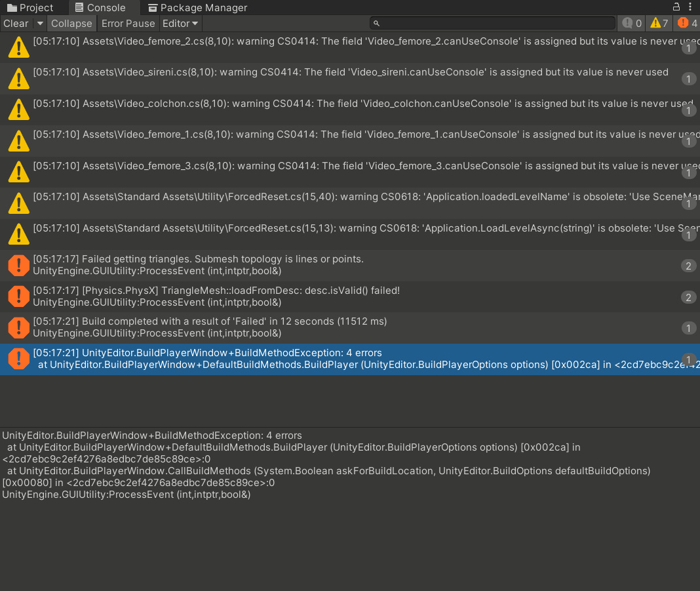This screenshot has width=700, height=591.
Task: Click the Clear button
Action: (16, 23)
